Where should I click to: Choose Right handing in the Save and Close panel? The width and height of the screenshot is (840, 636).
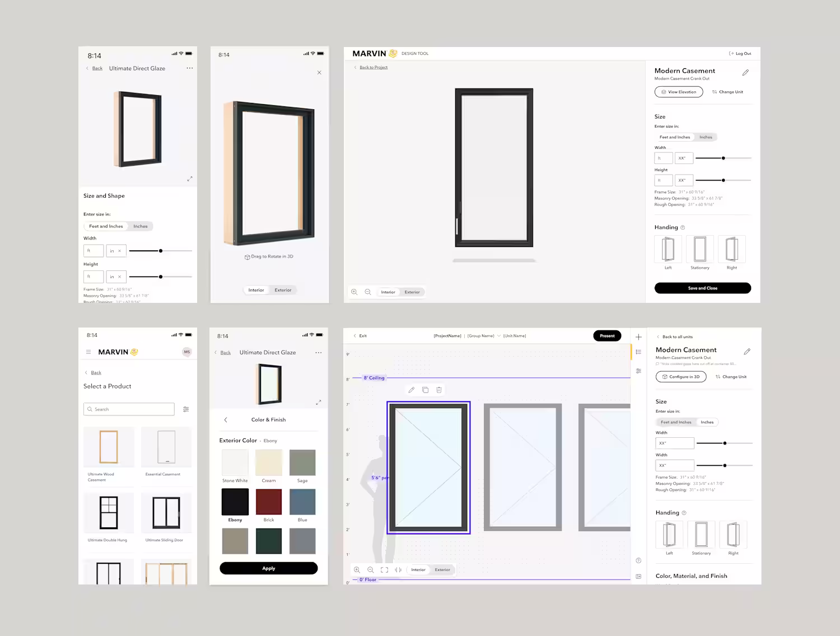(732, 249)
